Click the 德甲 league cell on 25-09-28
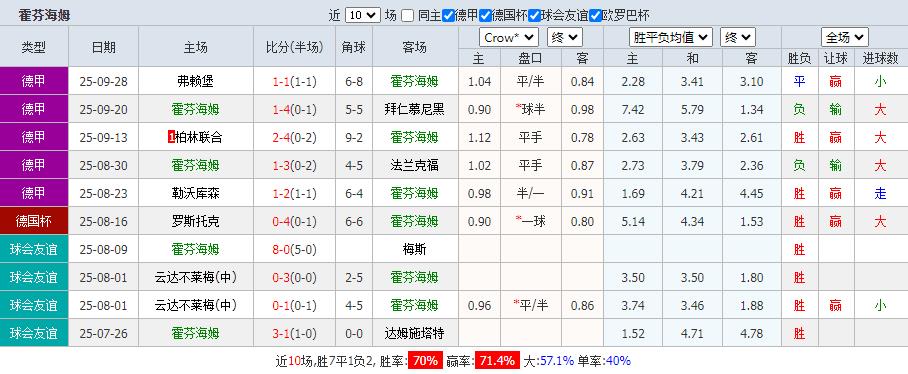This screenshot has height=374, width=908. [34, 81]
